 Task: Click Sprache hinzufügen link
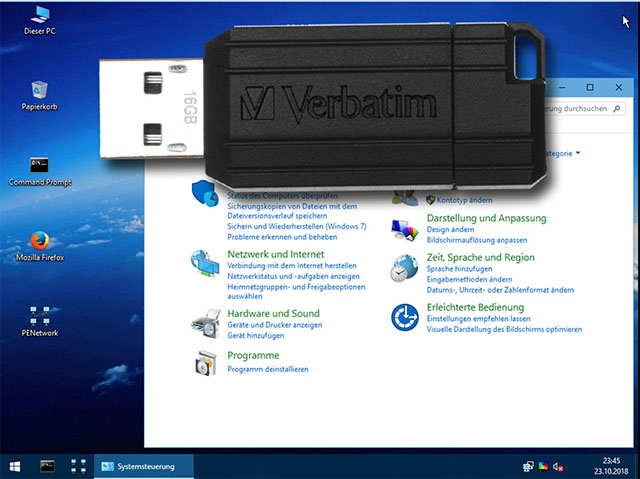click(460, 269)
